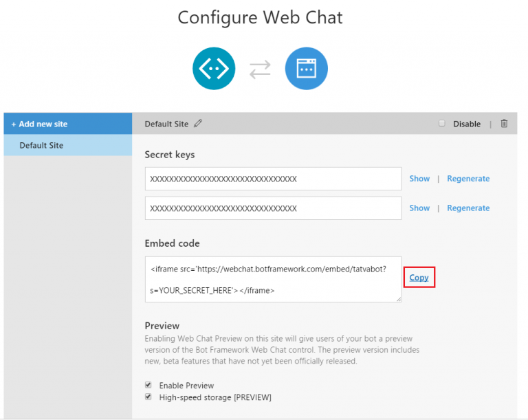Toggle the Disable checkbox
Viewport: 528px width, 420px height.
[442, 124]
